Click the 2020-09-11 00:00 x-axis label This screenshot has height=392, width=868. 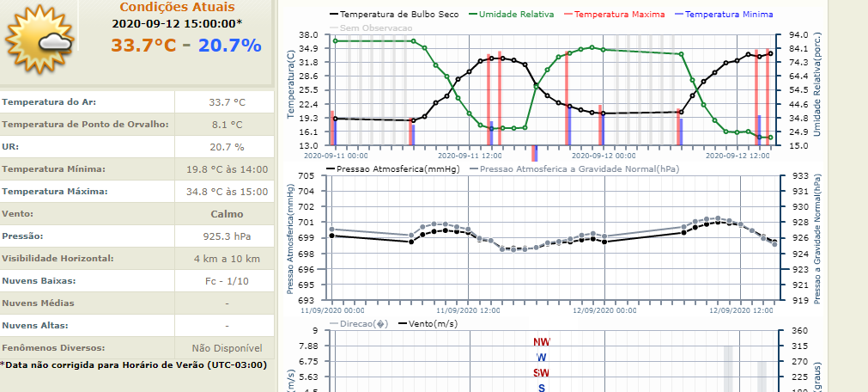click(x=334, y=156)
